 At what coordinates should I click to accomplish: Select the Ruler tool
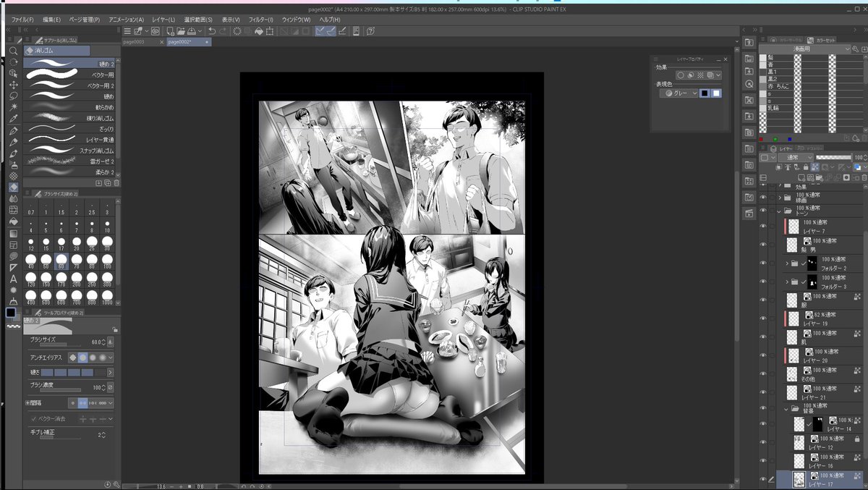[x=13, y=267]
